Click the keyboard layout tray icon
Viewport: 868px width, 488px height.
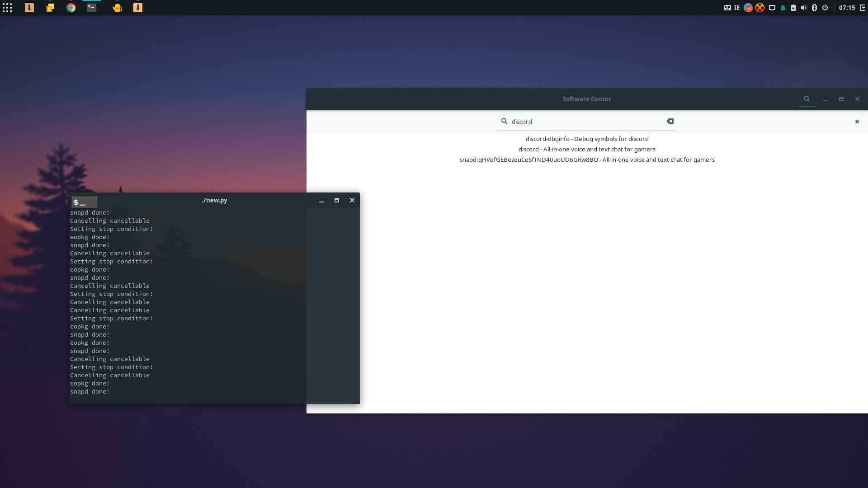click(727, 8)
